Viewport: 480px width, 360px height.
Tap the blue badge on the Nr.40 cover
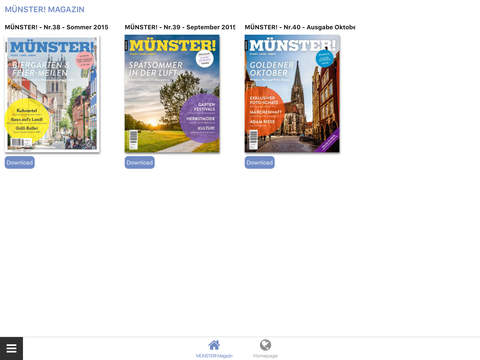click(x=325, y=59)
